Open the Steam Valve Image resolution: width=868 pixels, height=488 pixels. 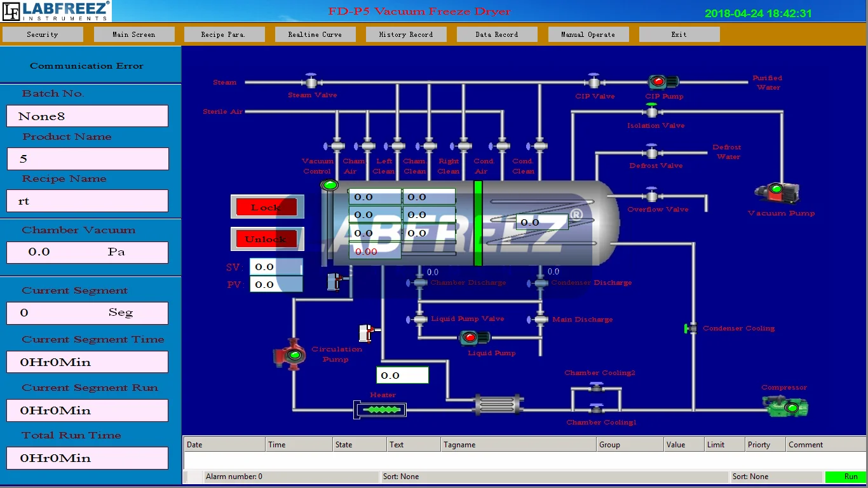point(311,81)
